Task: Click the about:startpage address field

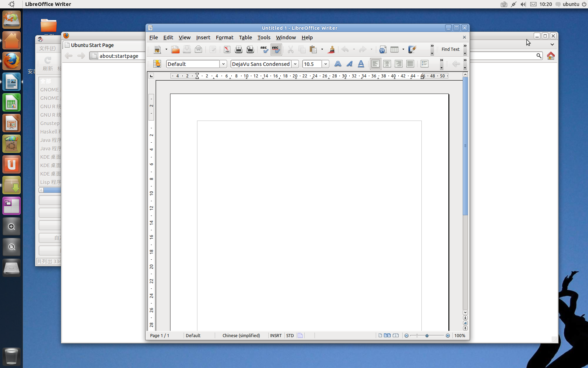Action: (119, 55)
